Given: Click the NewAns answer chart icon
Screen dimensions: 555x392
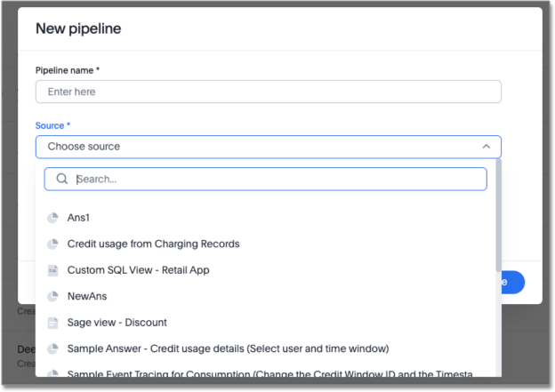Looking at the screenshot, I should coord(52,296).
